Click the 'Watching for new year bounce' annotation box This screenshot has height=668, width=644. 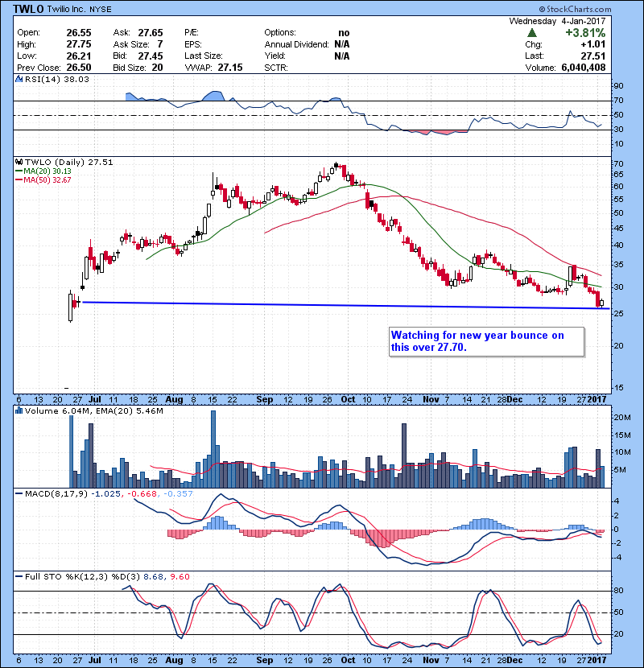point(487,341)
